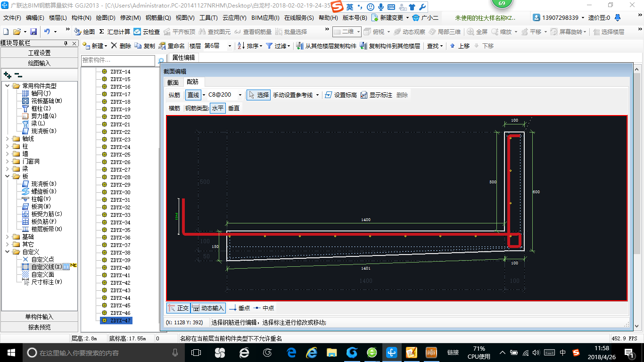The width and height of the screenshot is (644, 362).
Task: Toggle 中点 midpoint snap
Action: [264, 308]
